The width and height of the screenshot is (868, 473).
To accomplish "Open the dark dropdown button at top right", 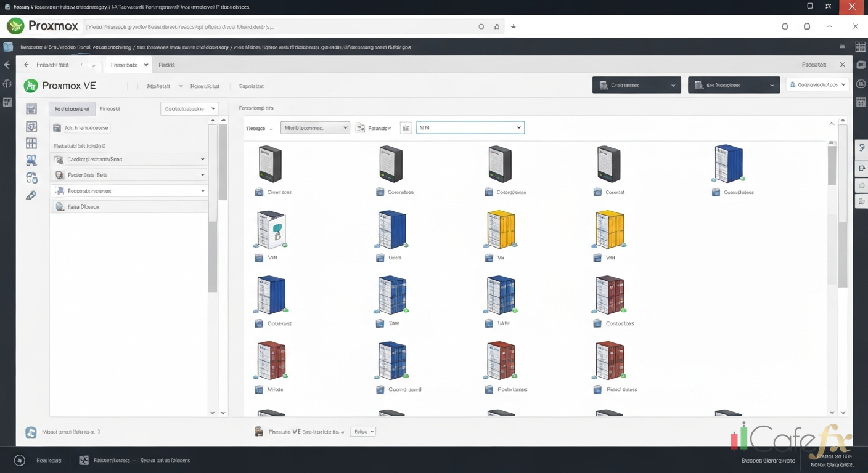I will 636,84.
